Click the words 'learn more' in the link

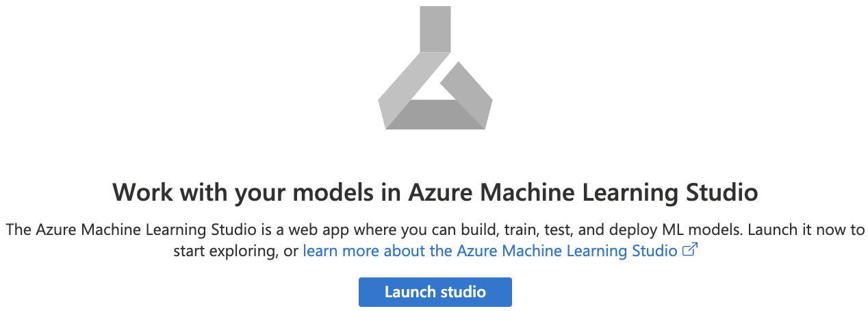pos(336,251)
